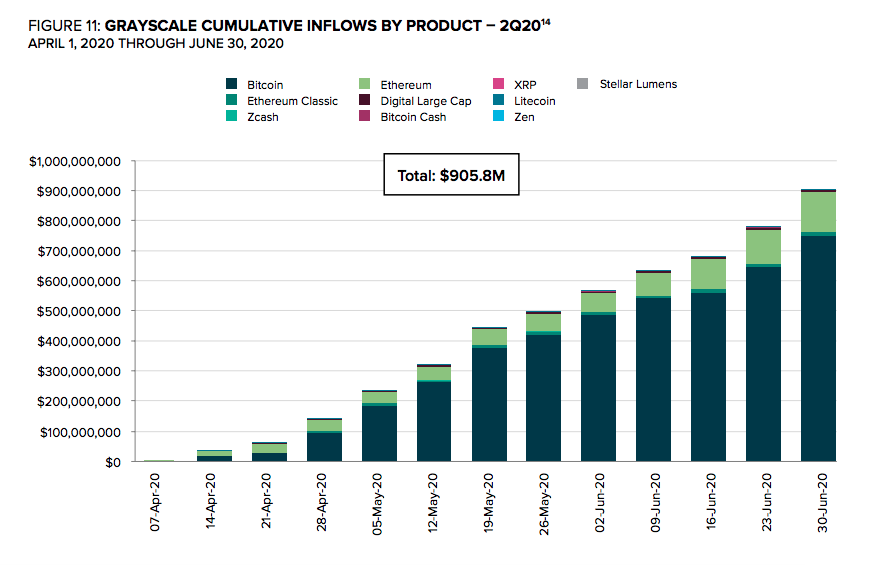Click the 26-May-20 date label
This screenshot has width=870, height=565.
544,504
